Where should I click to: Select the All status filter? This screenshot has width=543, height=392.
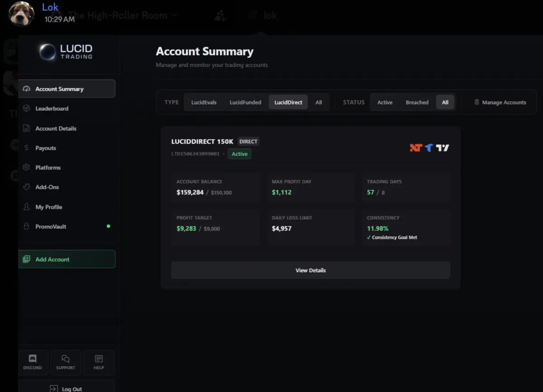click(x=445, y=102)
